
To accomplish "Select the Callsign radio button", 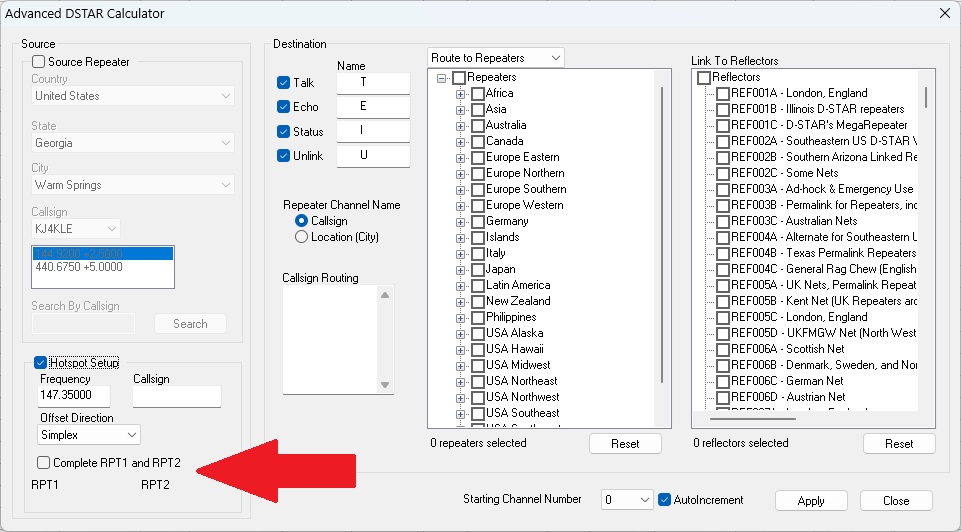I will 301,221.
